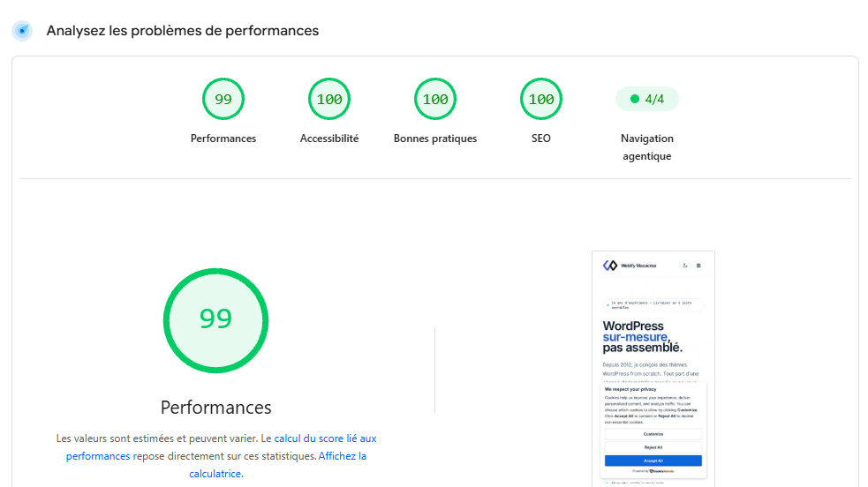Click the Lighthouse radar icon beside the heading
Image resolution: width=868 pixels, height=487 pixels.
pyautogui.click(x=22, y=30)
